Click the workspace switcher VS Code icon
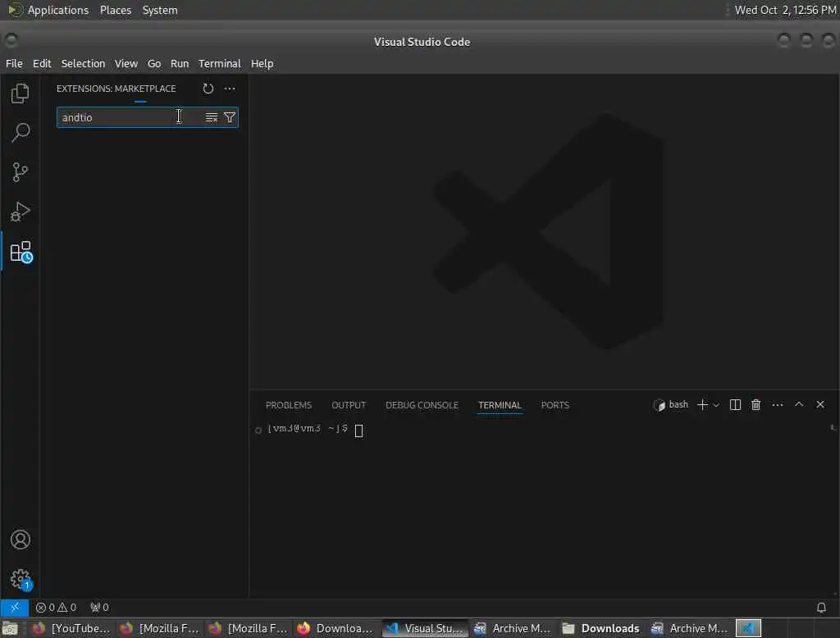840x638 pixels. pyautogui.click(x=748, y=628)
